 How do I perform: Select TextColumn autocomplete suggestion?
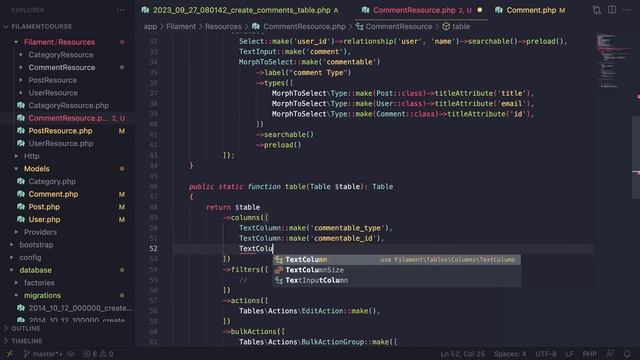(x=397, y=260)
